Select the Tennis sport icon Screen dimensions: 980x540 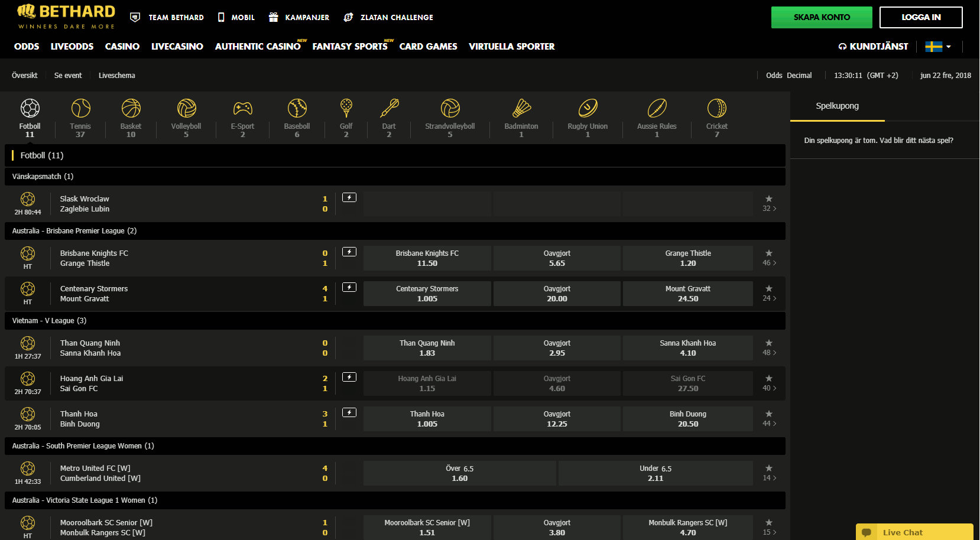click(x=80, y=108)
